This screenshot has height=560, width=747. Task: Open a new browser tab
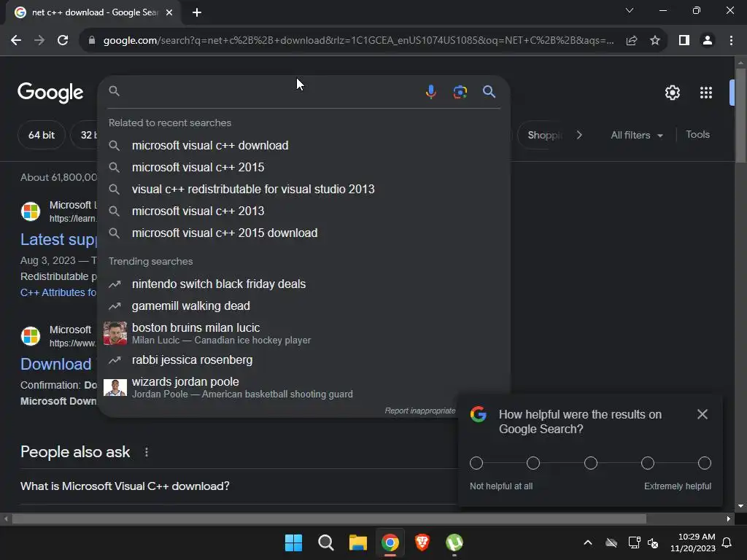pyautogui.click(x=197, y=13)
